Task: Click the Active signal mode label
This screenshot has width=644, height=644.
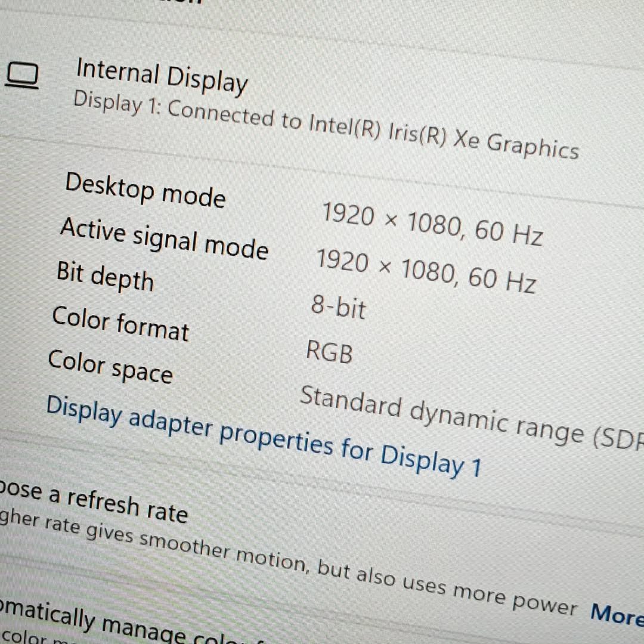Action: point(164,239)
